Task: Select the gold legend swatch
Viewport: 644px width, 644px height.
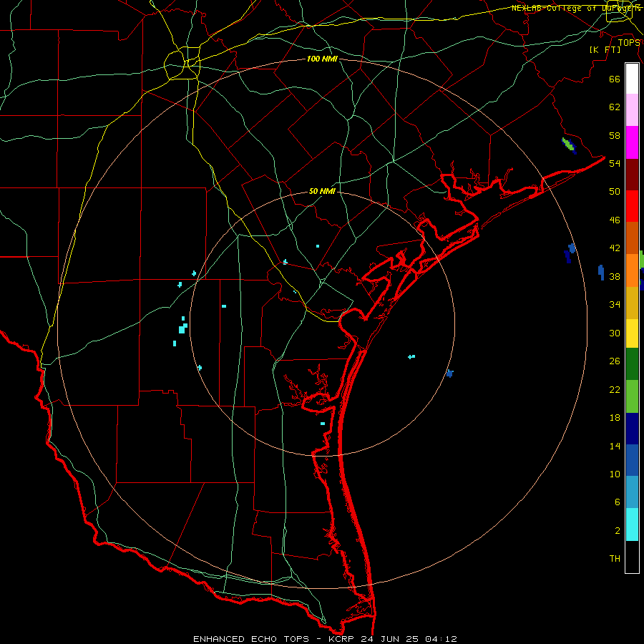Action: click(x=632, y=303)
